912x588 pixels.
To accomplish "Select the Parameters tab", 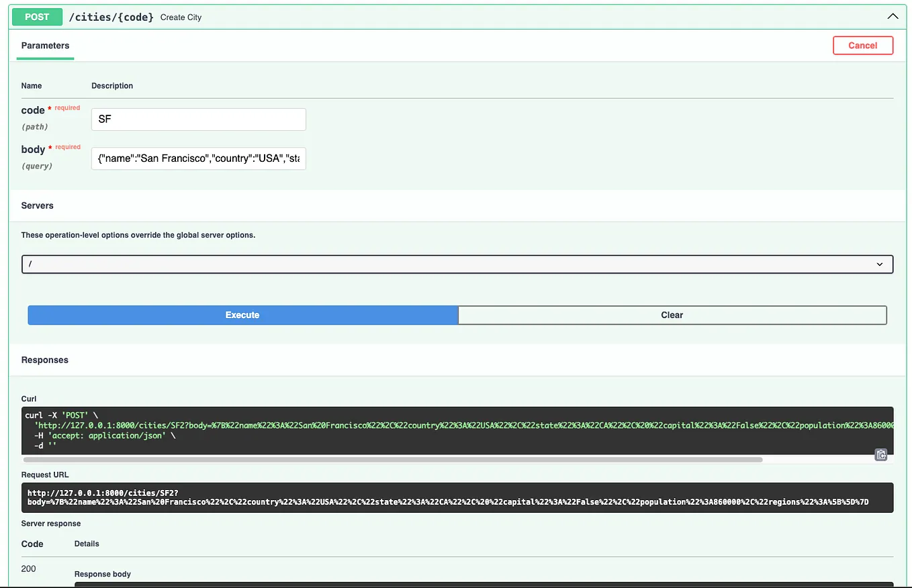I will click(45, 46).
